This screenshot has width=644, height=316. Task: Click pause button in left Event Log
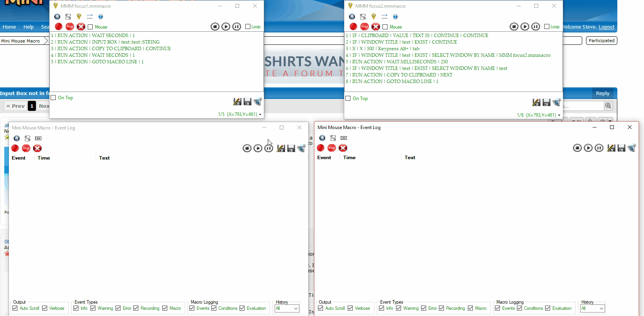pos(268,148)
